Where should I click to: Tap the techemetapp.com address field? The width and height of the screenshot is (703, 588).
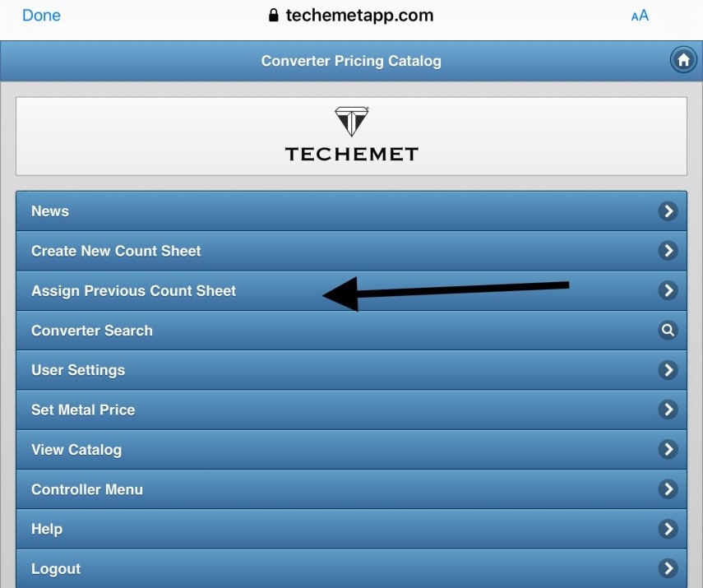359,16
